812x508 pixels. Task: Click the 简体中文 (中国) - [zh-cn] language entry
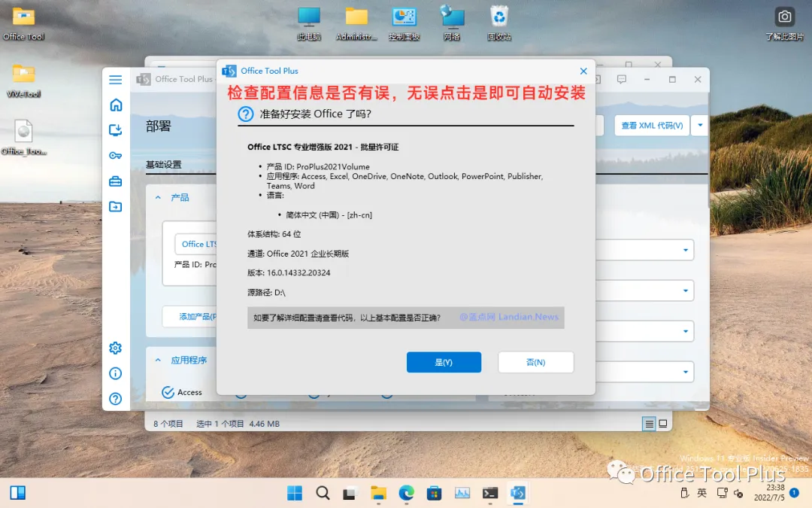coord(329,214)
